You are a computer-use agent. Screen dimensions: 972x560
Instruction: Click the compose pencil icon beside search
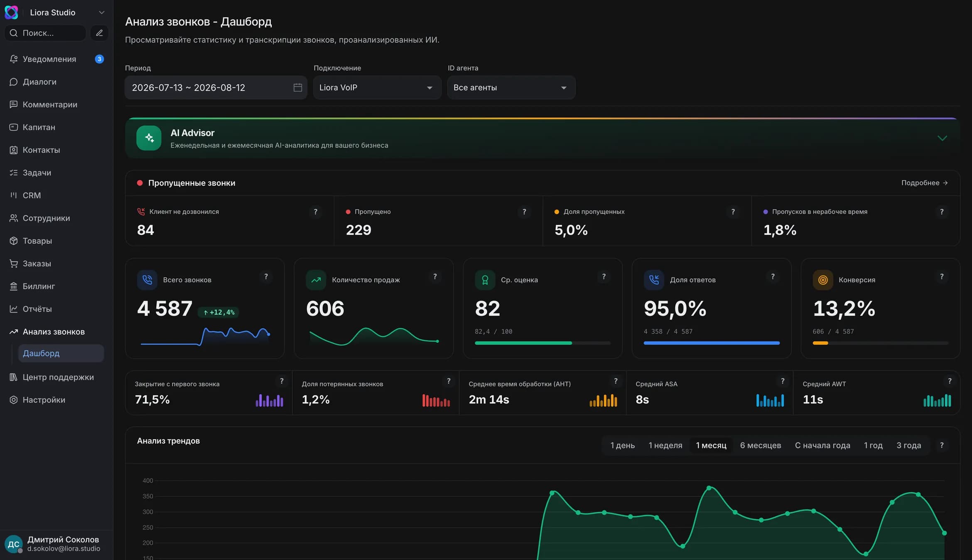click(x=99, y=33)
